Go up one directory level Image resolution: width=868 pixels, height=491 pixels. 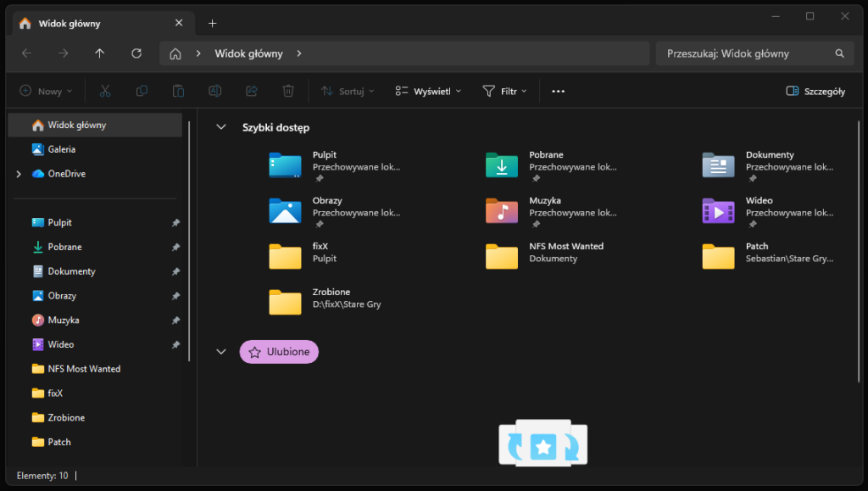tap(100, 53)
